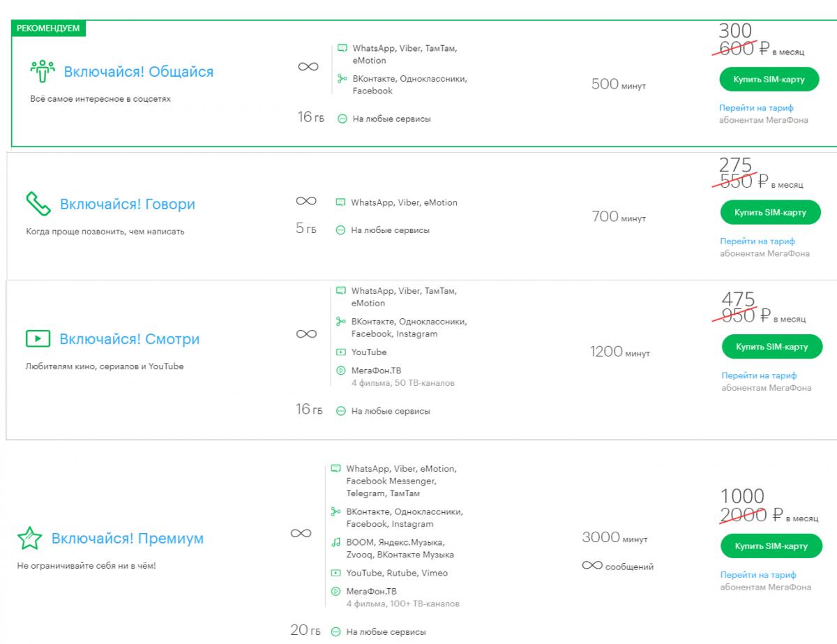This screenshot has width=837, height=644.
Task: Click the MegaFon.TV icon in Премиум tariff
Action: [x=336, y=591]
